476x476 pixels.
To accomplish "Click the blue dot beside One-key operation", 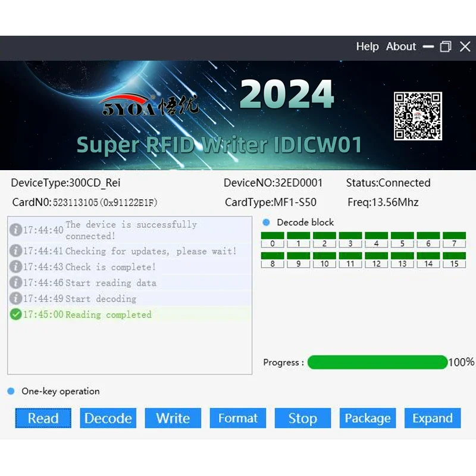I will [10, 391].
